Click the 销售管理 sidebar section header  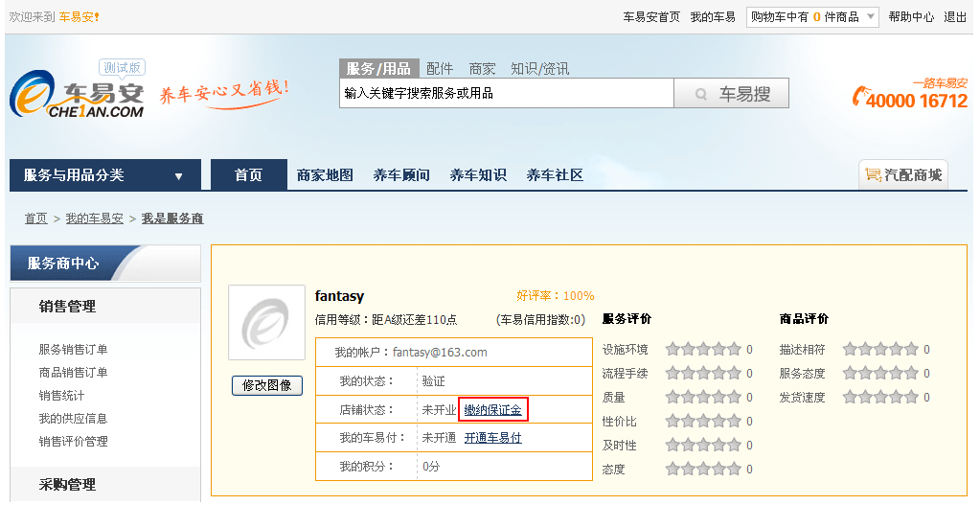[67, 307]
